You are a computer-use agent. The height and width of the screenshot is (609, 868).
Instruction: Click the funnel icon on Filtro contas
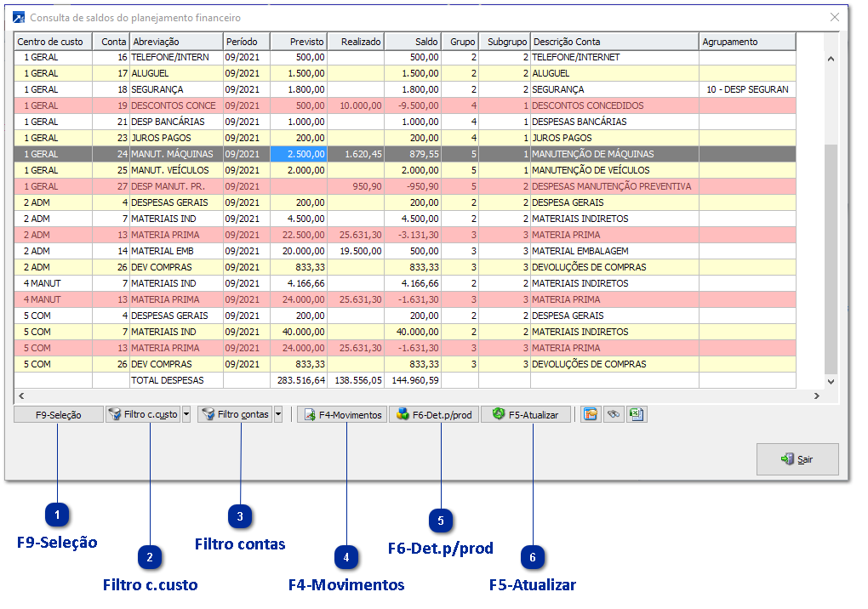[x=208, y=415]
